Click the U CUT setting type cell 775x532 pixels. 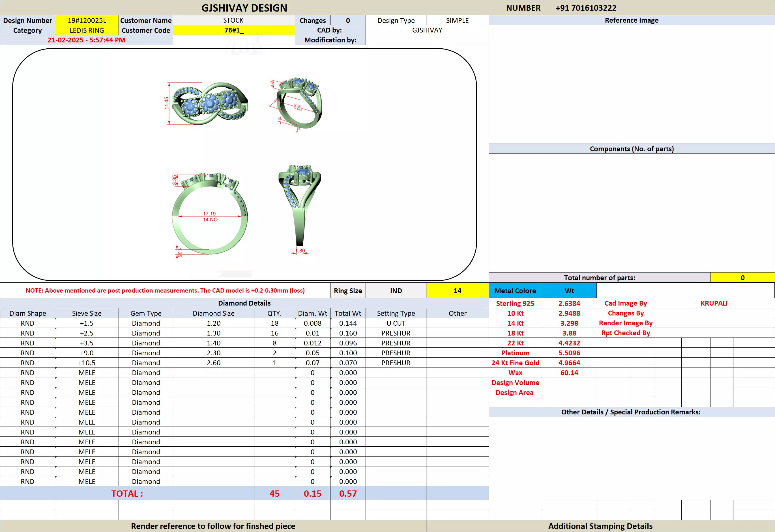pos(396,323)
